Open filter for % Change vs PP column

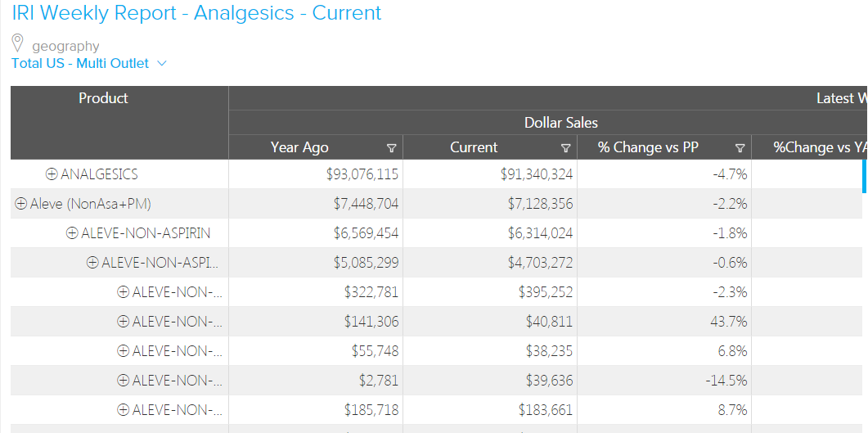click(740, 148)
